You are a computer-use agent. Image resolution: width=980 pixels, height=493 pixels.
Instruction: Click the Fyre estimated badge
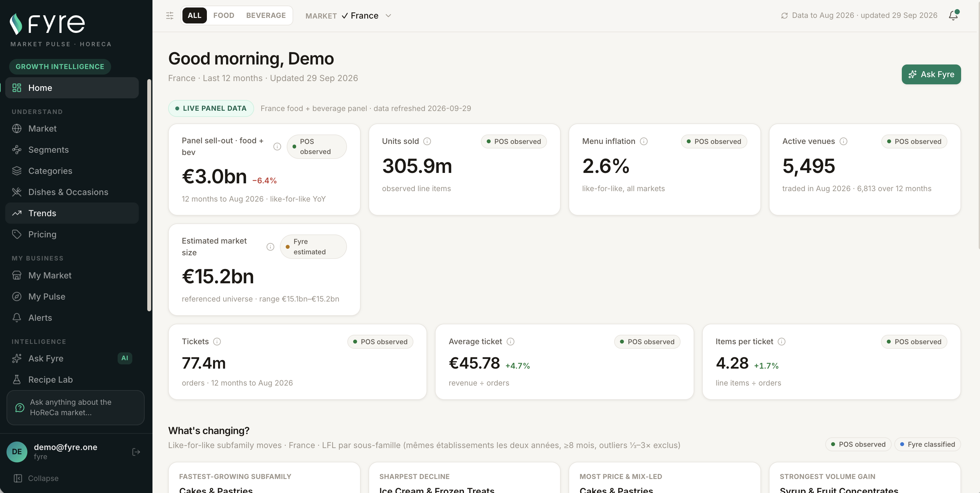coord(313,247)
